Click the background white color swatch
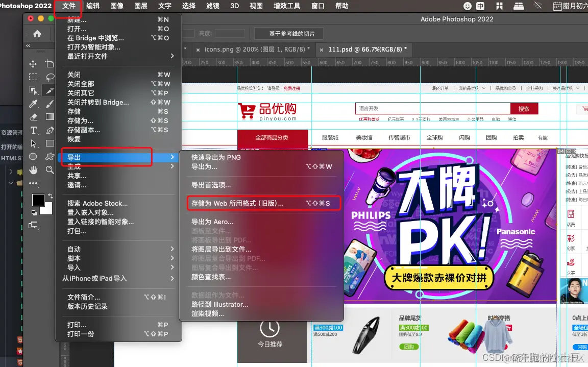This screenshot has width=588, height=367. [47, 210]
